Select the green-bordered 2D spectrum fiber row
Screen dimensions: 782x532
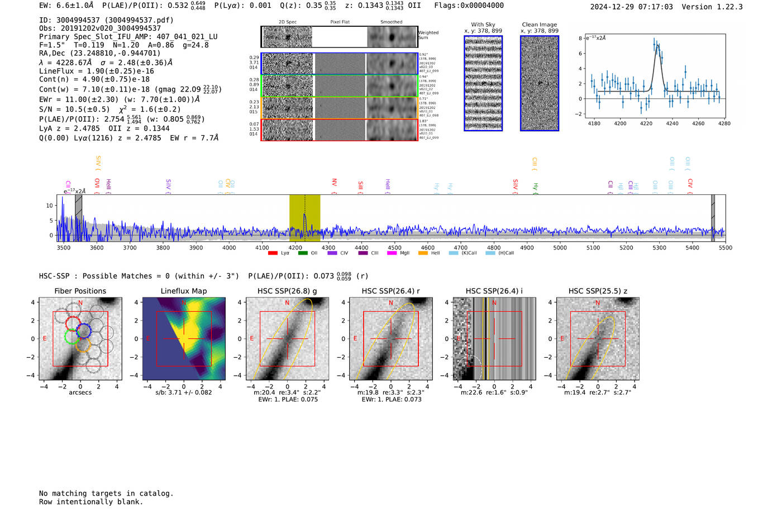point(340,85)
